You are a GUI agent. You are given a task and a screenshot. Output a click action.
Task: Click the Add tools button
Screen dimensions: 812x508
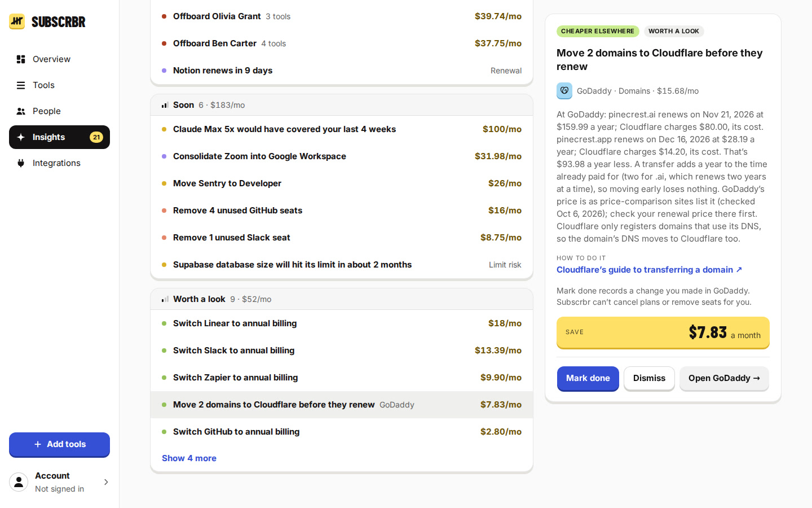coord(59,444)
